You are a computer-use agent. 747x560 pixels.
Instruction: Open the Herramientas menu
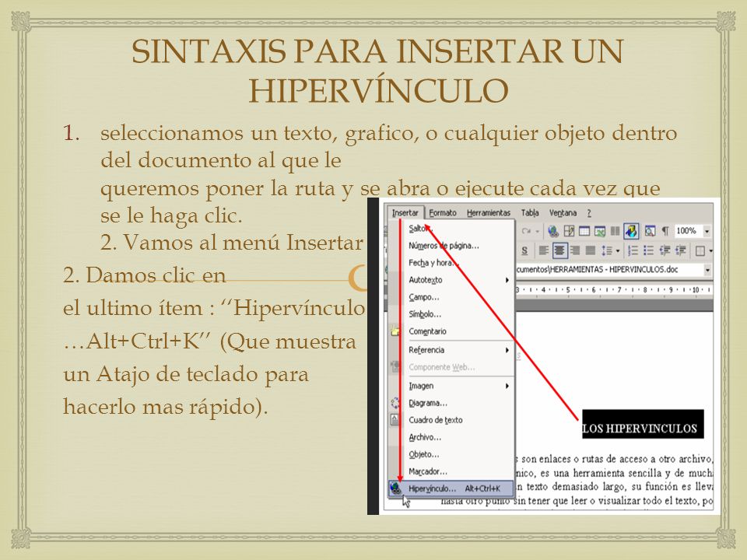[x=489, y=213]
